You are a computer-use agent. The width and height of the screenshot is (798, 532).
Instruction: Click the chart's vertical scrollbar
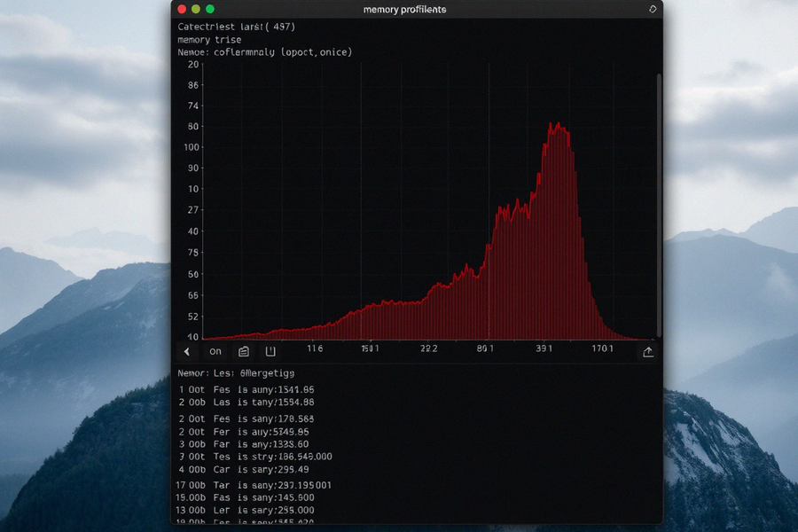pos(659,205)
